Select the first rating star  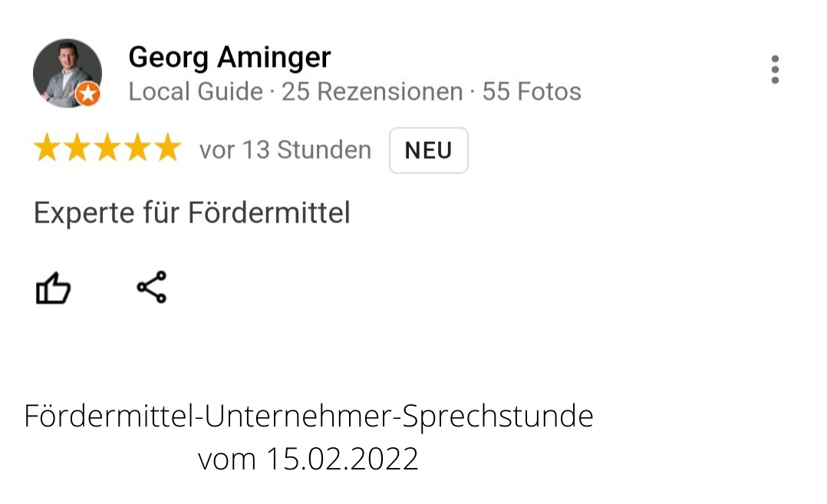pos(46,147)
